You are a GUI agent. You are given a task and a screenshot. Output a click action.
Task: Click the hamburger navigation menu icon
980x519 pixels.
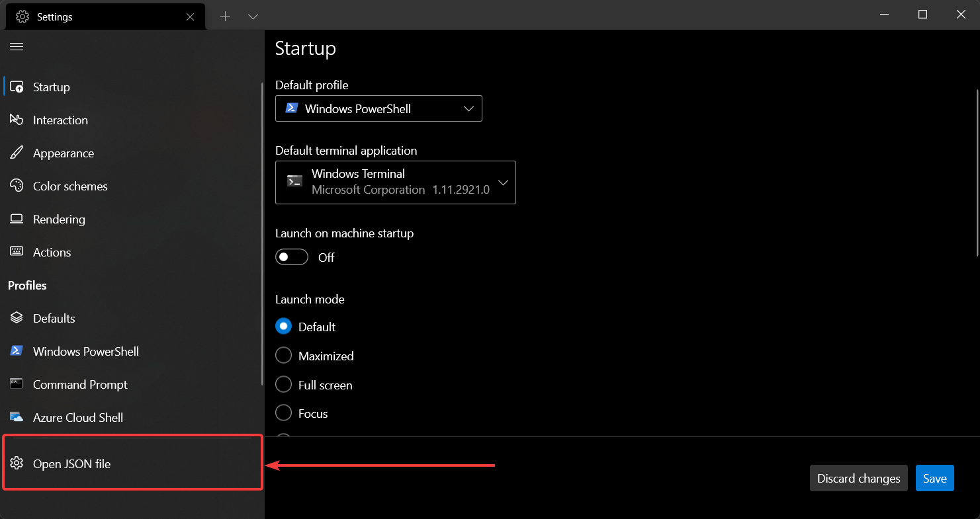pyautogui.click(x=17, y=46)
